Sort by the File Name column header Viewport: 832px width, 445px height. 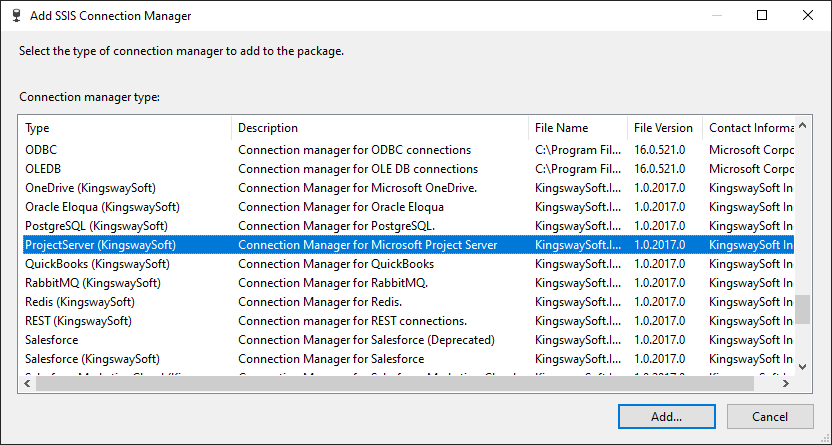click(x=578, y=128)
